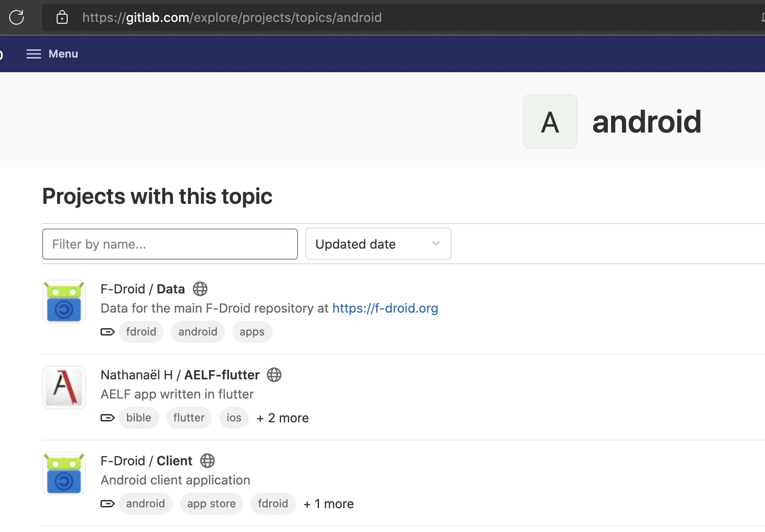Open the Updated date sort dropdown
This screenshot has width=765, height=532.
[x=378, y=244]
